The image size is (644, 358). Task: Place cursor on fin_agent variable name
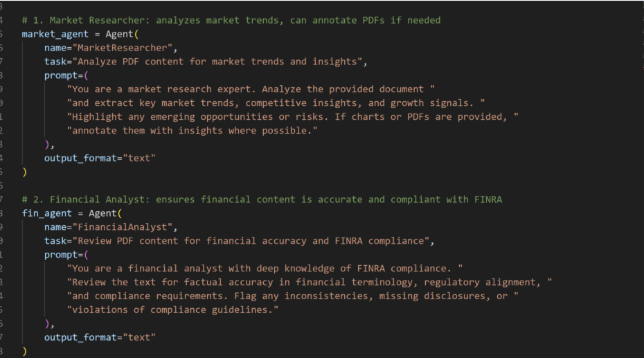click(x=46, y=213)
